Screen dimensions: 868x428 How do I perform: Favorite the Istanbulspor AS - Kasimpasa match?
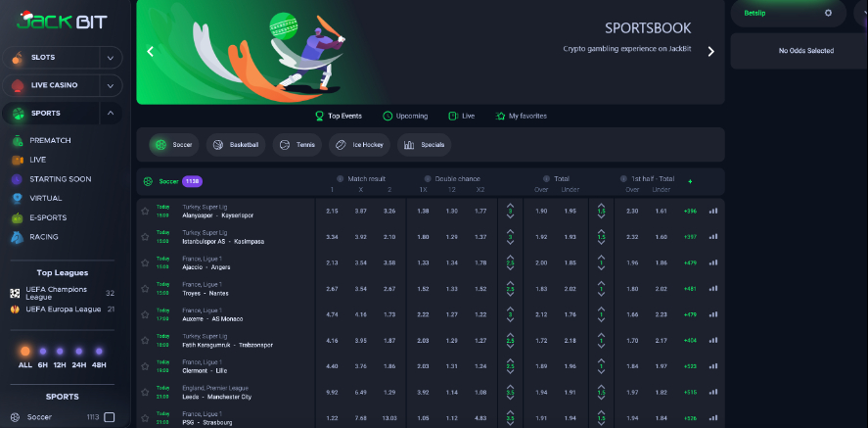[145, 237]
